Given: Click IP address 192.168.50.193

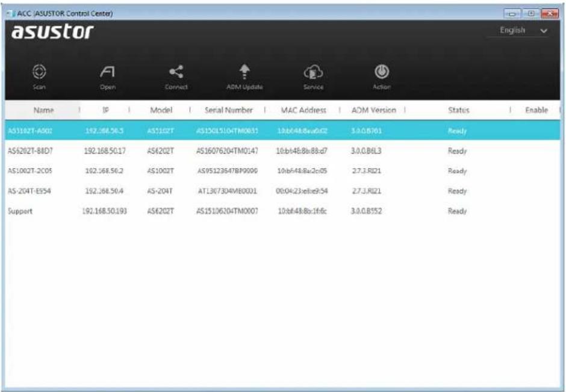Looking at the screenshot, I should pyautogui.click(x=104, y=211).
